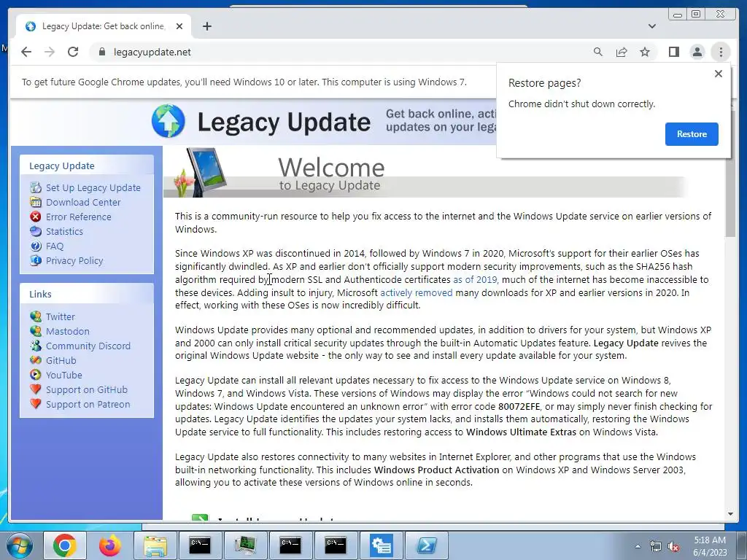View site information via padlock icon

coord(101,52)
